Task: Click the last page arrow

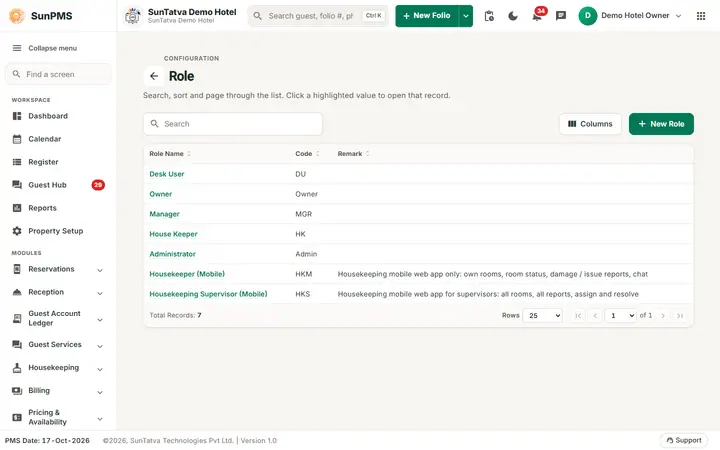Action: click(x=680, y=316)
